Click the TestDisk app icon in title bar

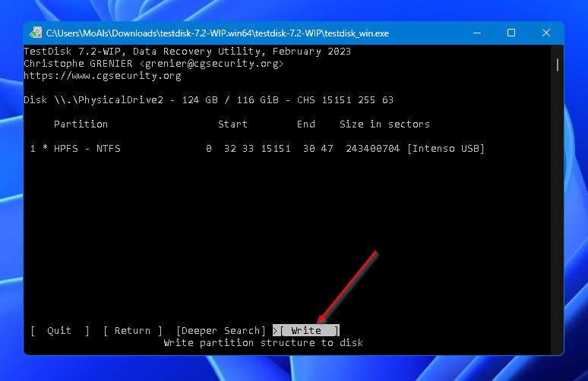click(x=36, y=33)
